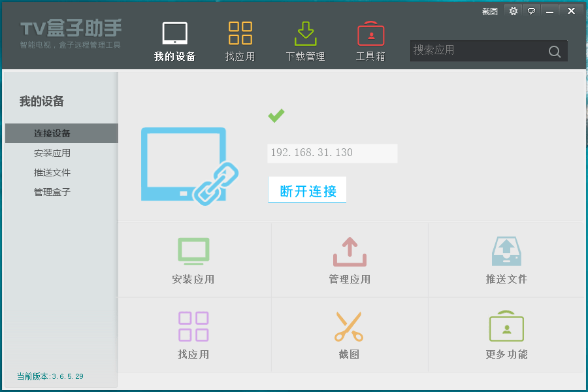
Task: Select the 截图 scissors icon
Action: [349, 326]
